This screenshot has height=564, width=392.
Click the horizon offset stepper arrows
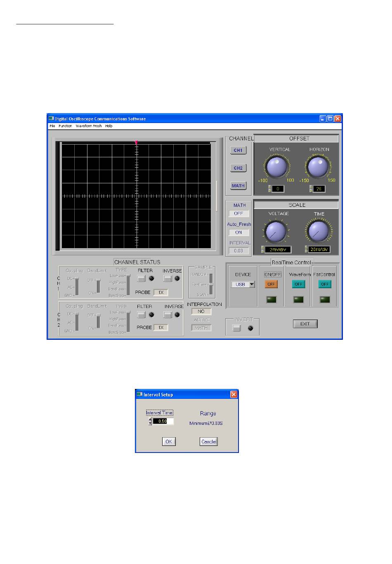(x=311, y=189)
